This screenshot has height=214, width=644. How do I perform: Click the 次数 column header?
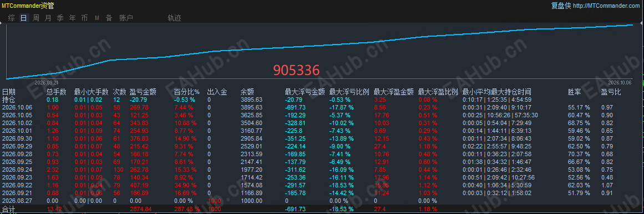pos(119,92)
